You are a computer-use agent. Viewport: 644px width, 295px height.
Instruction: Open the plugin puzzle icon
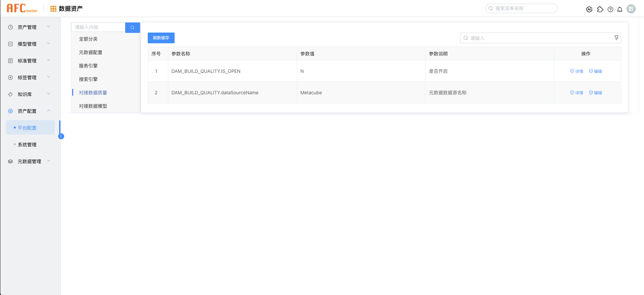tap(600, 9)
